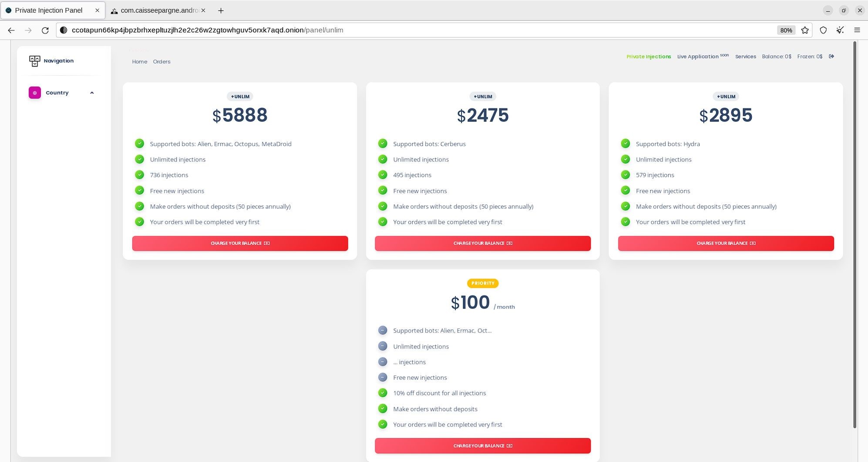
Task: Click the New Identity broom icon
Action: pos(840,30)
